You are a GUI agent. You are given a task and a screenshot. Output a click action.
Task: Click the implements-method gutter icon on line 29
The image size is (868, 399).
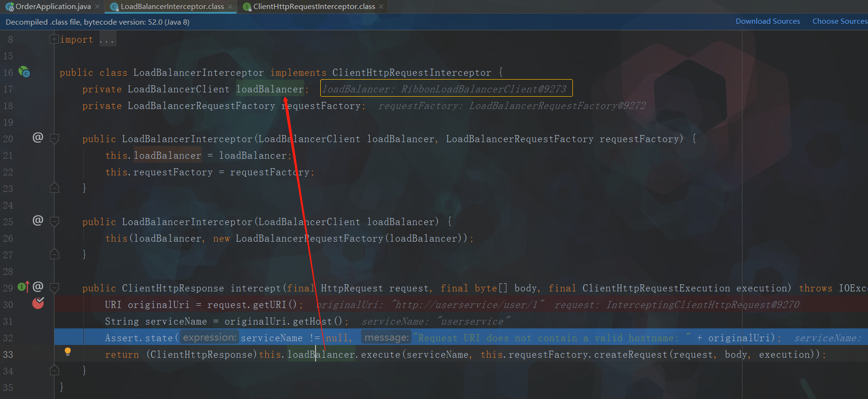click(23, 287)
